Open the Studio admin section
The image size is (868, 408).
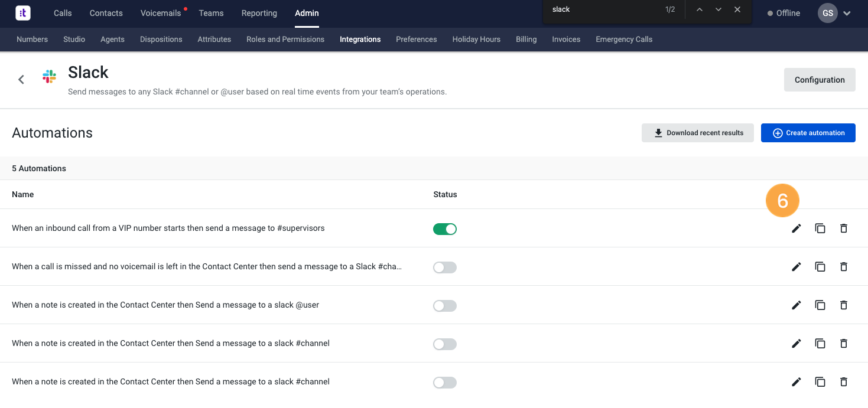click(x=74, y=39)
